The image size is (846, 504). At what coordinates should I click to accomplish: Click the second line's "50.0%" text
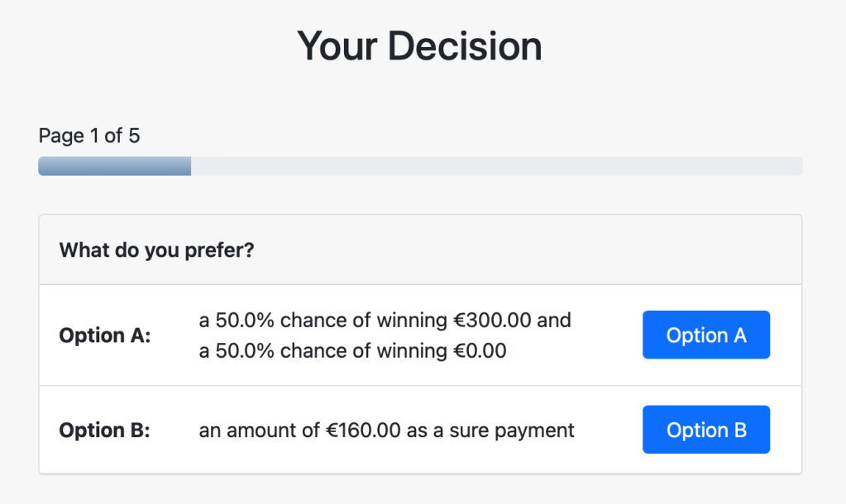click(244, 351)
